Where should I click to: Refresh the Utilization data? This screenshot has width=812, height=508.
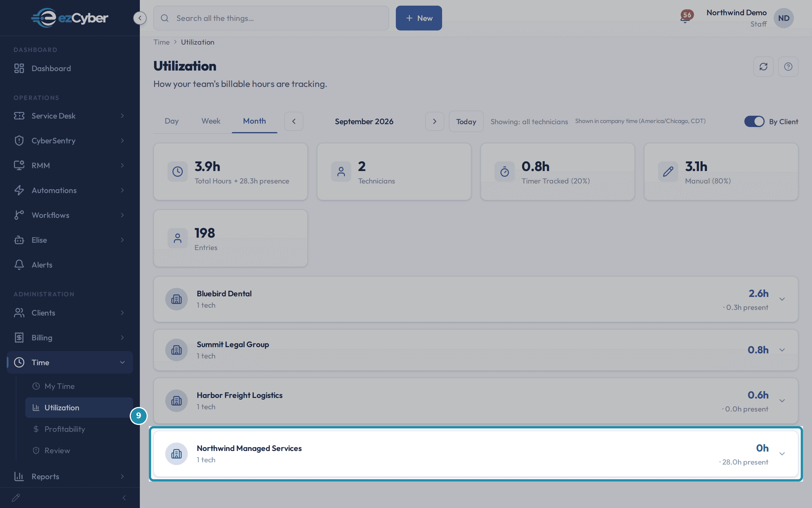click(763, 67)
